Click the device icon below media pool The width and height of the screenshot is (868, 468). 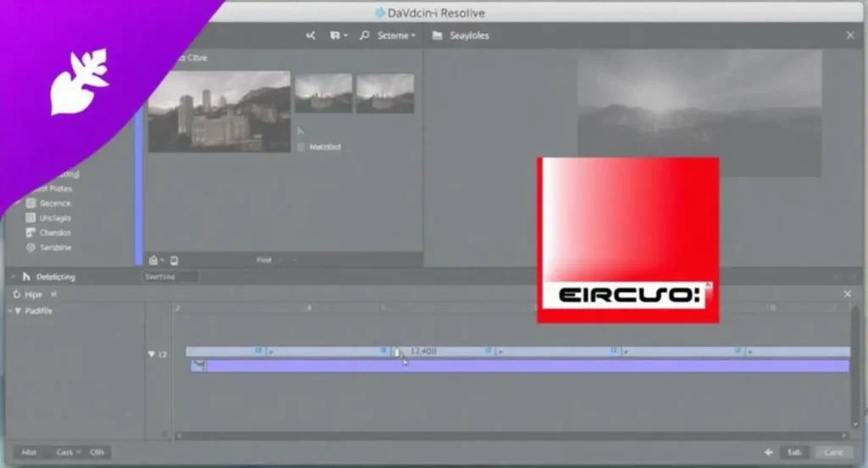pyautogui.click(x=174, y=260)
